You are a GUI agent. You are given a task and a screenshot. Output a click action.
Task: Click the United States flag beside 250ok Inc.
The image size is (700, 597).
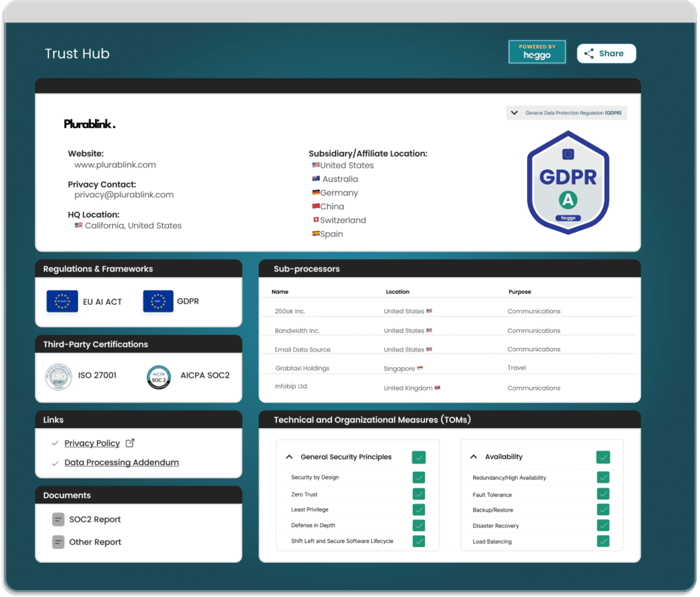430,310
